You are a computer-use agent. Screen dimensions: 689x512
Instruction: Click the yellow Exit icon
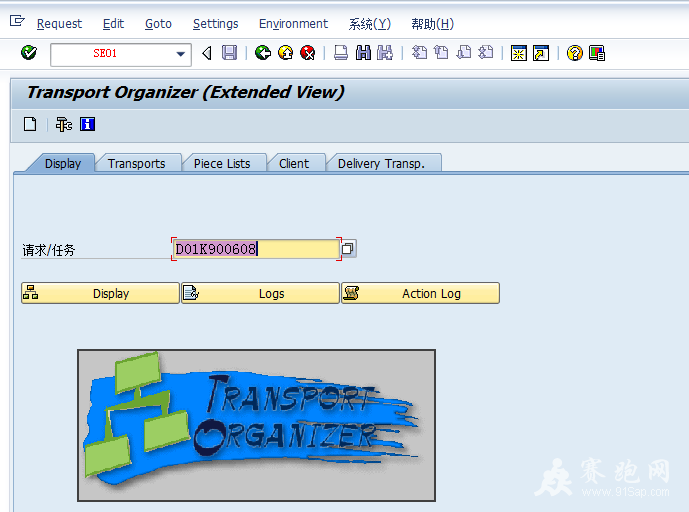coord(286,53)
